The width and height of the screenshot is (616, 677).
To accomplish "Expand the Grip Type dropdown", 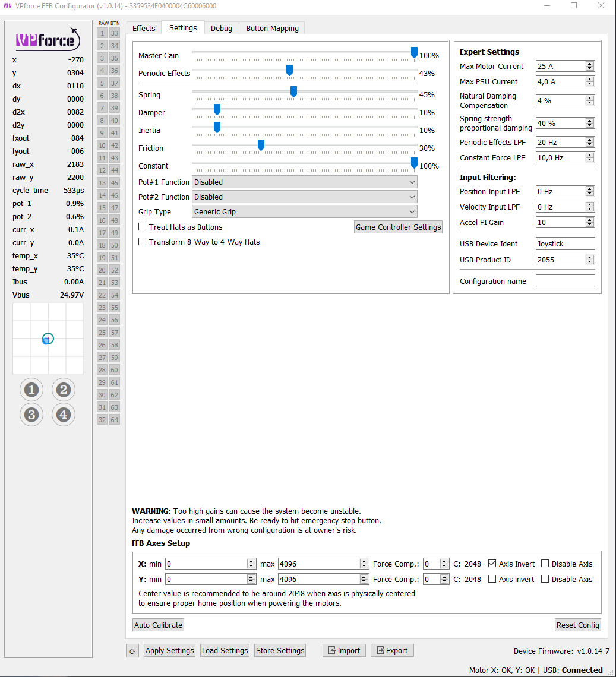I will click(304, 212).
